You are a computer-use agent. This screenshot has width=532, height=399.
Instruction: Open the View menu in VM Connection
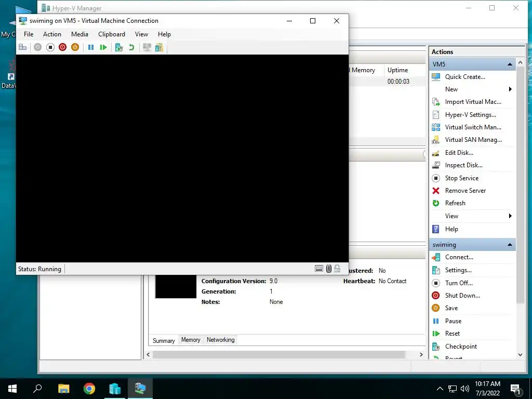(x=141, y=34)
